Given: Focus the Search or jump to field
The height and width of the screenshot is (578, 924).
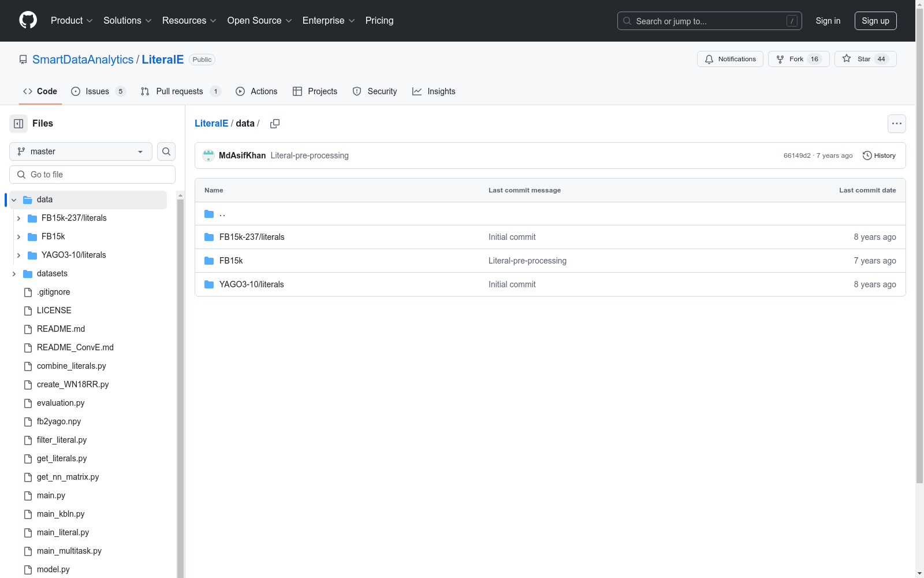Looking at the screenshot, I should point(710,21).
